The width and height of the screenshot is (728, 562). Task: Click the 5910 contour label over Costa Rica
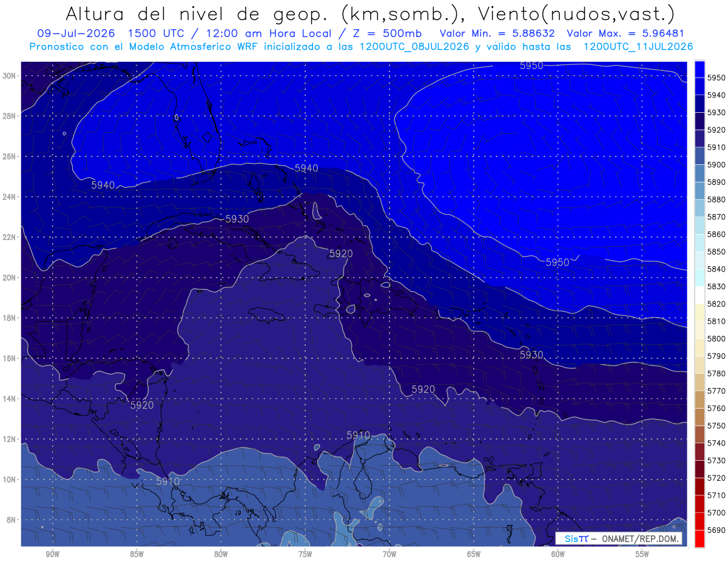(168, 481)
